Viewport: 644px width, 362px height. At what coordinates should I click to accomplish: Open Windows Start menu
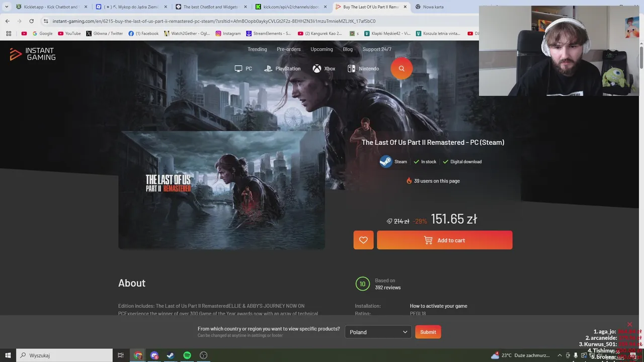8,355
